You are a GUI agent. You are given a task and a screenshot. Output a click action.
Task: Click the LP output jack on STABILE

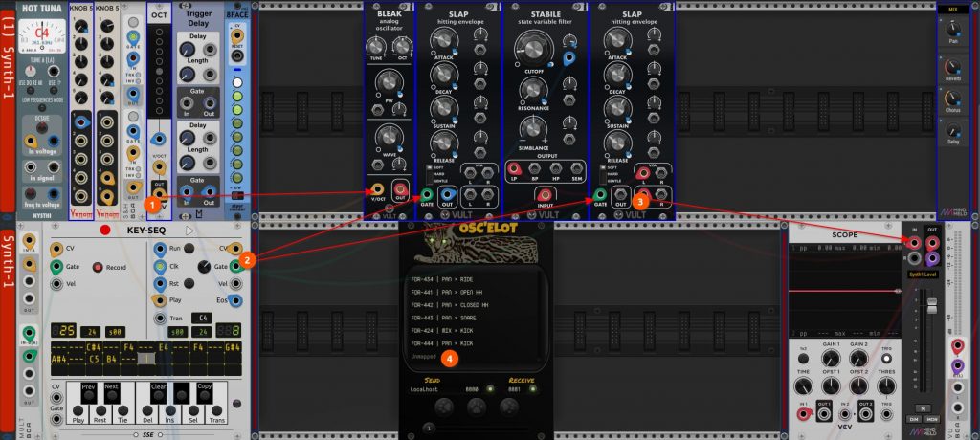pyautogui.click(x=514, y=168)
